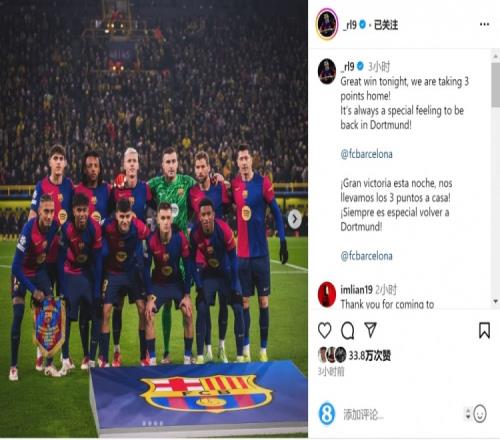Save post with bookmark icon
The height and width of the screenshot is (440, 500).
pyautogui.click(x=484, y=330)
